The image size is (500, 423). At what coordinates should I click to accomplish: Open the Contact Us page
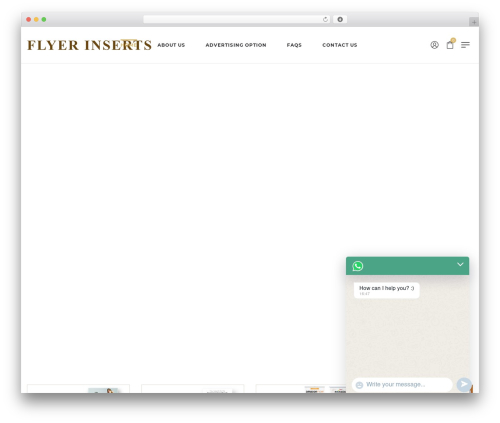tap(339, 45)
